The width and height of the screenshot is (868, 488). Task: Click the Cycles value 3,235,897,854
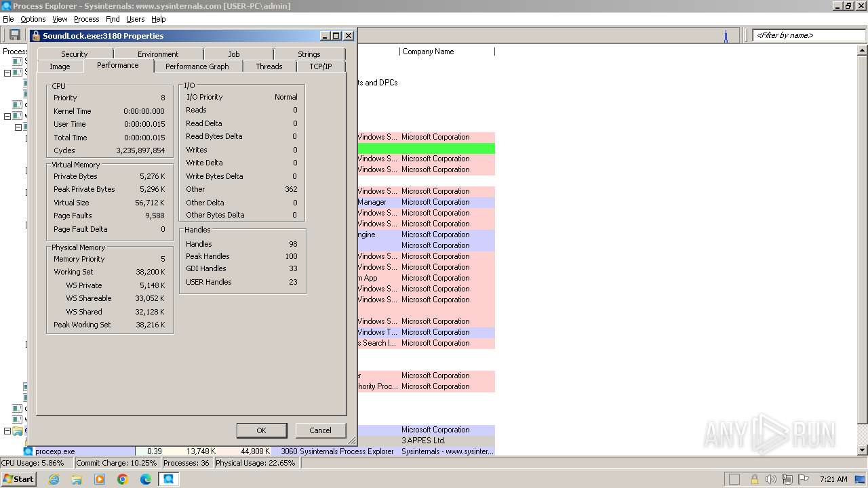[140, 150]
